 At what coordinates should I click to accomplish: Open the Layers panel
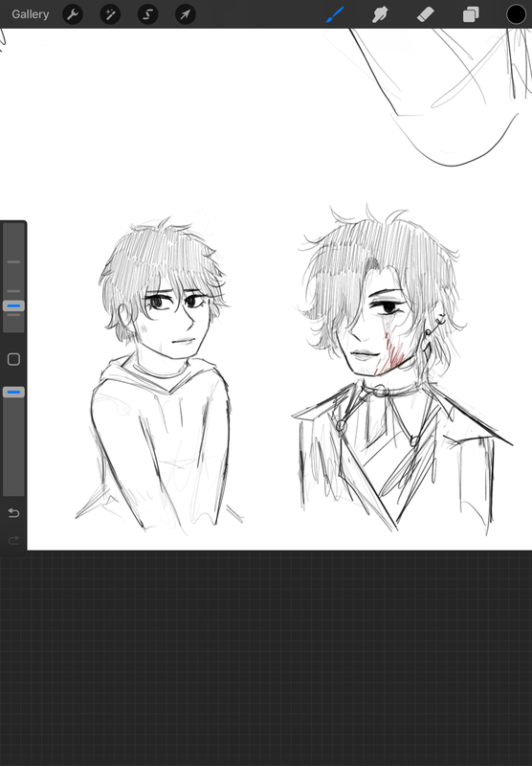pos(471,14)
